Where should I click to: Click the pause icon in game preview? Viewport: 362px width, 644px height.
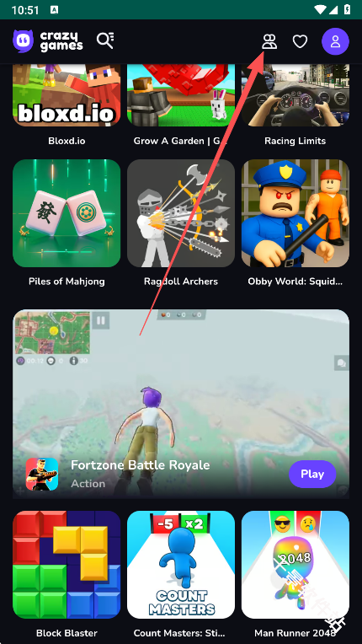(101, 320)
